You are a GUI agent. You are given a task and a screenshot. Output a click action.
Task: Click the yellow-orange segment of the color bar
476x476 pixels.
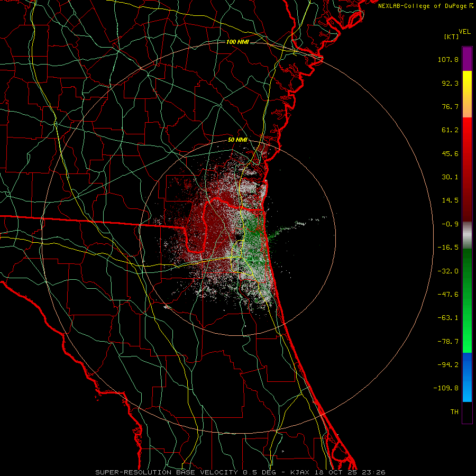click(467, 94)
